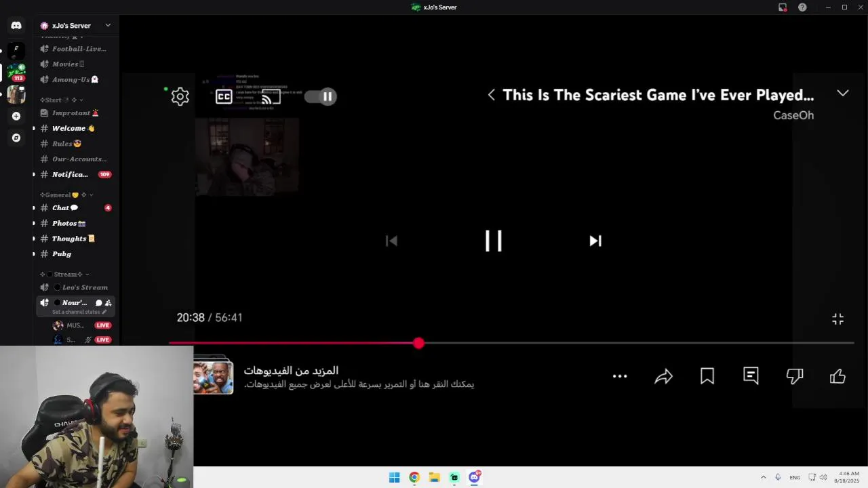Open Discord help question mark icon
The image size is (868, 488).
tap(802, 7)
